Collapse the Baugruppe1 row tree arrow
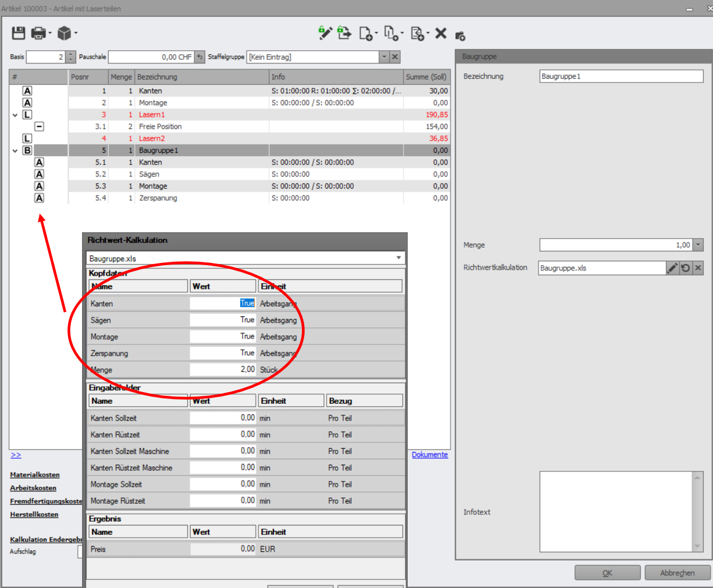713x588 pixels. click(x=15, y=151)
